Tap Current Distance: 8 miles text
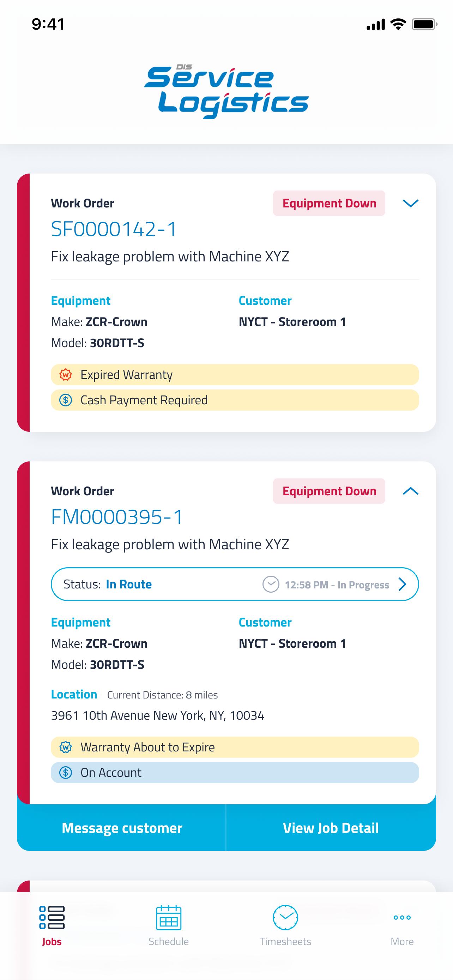 click(162, 695)
